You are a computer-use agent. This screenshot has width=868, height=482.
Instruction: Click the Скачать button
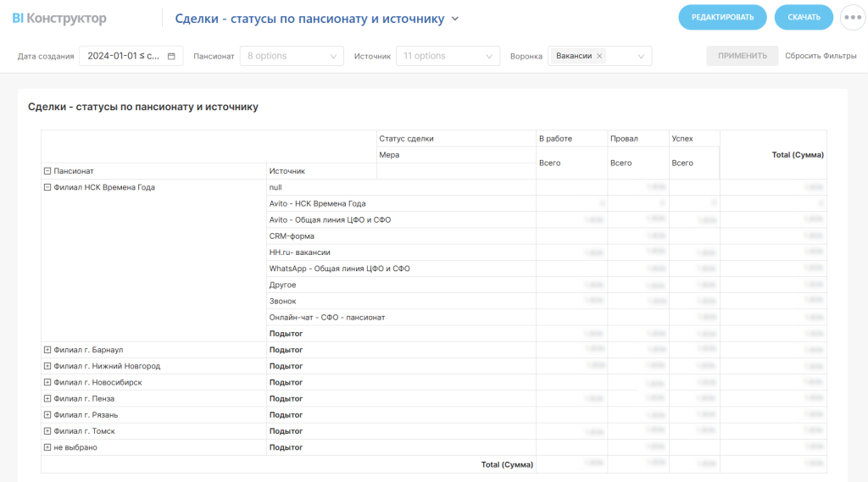click(x=803, y=17)
